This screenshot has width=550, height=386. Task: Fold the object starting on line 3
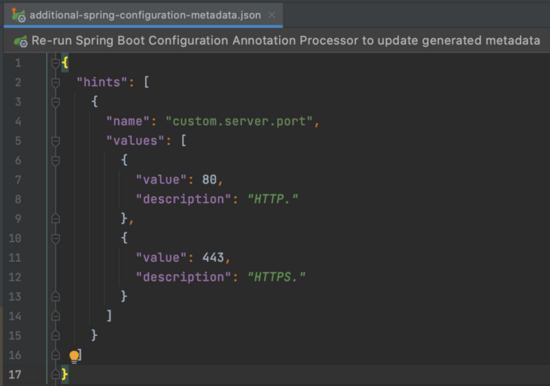tap(55, 102)
